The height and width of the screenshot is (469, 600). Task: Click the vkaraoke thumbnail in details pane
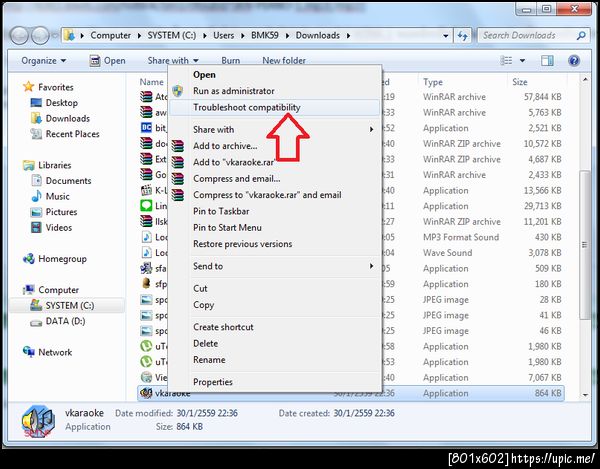coord(38,421)
